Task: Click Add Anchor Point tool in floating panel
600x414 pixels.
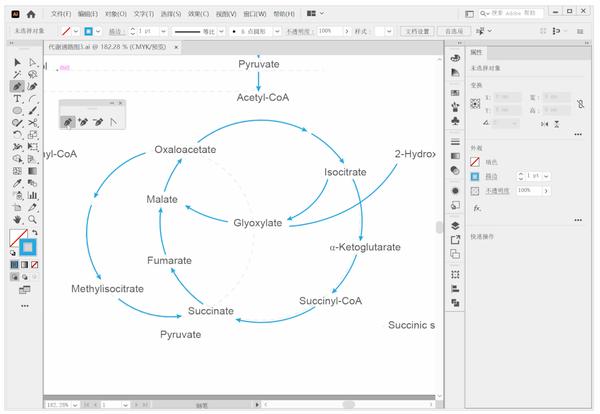Action: pos(83,122)
